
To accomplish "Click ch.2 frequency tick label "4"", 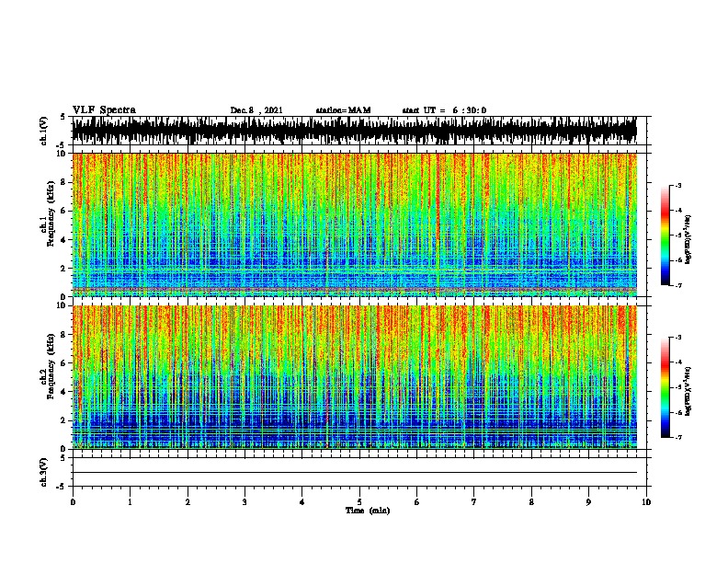I will 63,392.
